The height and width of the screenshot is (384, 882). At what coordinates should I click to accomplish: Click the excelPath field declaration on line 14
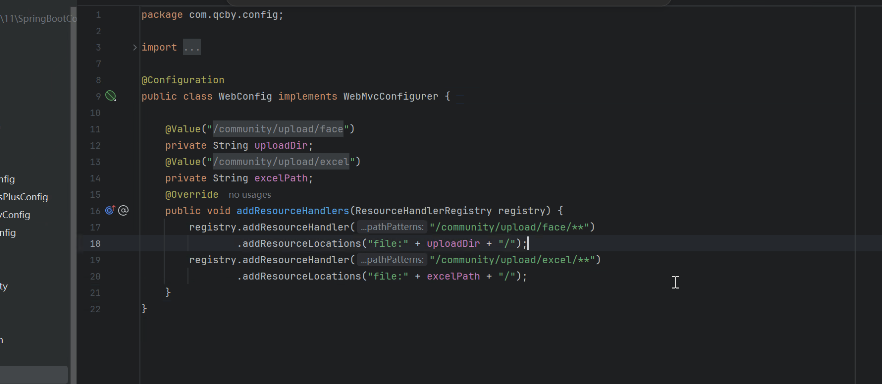(x=281, y=178)
